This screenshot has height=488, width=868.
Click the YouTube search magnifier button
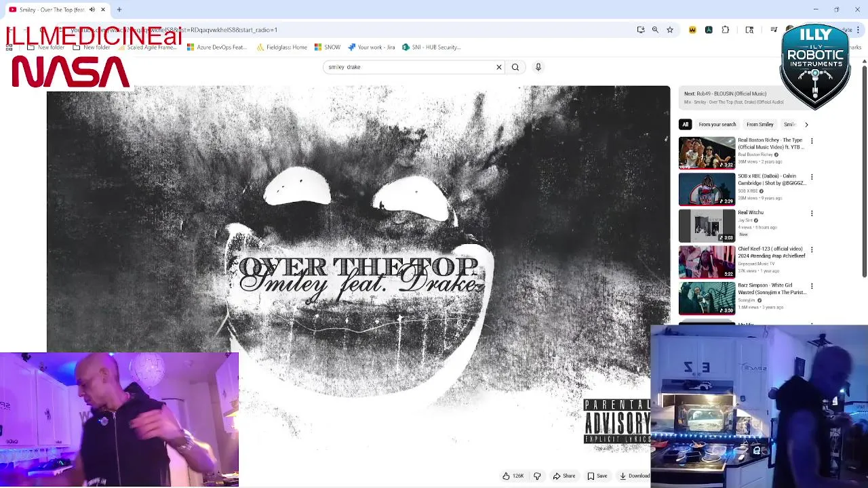[x=515, y=67]
